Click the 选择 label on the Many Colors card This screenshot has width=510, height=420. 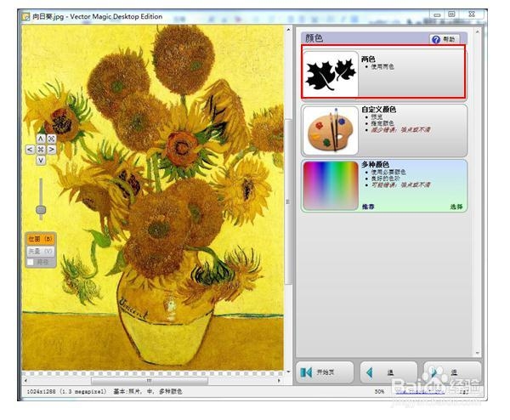pos(456,207)
